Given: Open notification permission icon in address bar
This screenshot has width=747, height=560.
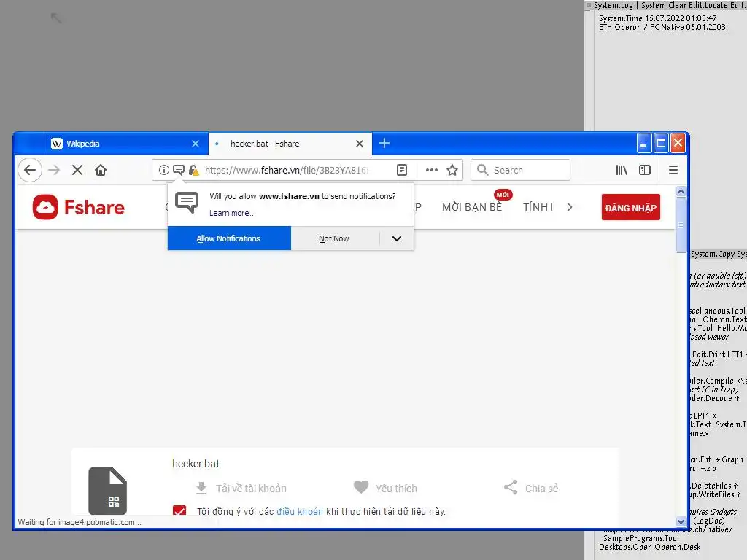Looking at the screenshot, I should pos(179,170).
